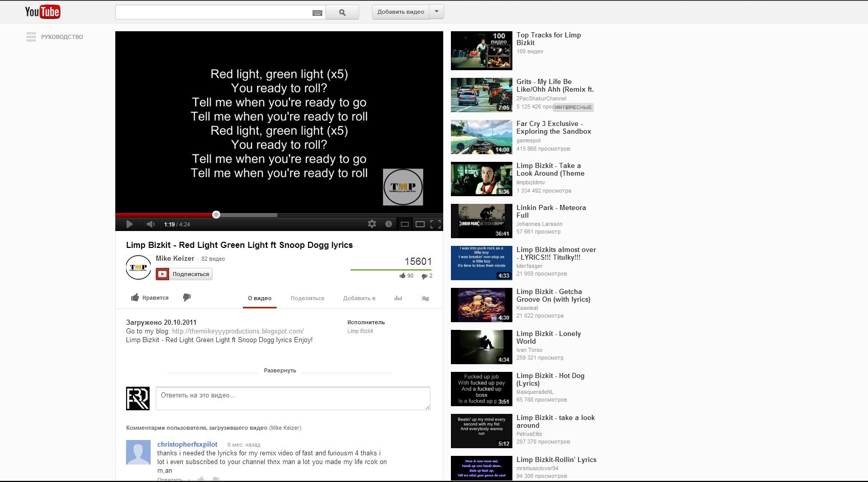This screenshot has height=482, width=868.
Task: Click the Ответить на это видео comment box
Action: pyautogui.click(x=293, y=399)
